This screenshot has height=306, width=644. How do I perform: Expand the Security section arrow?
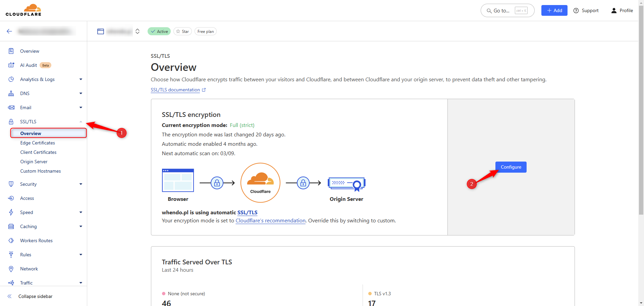[x=81, y=184]
